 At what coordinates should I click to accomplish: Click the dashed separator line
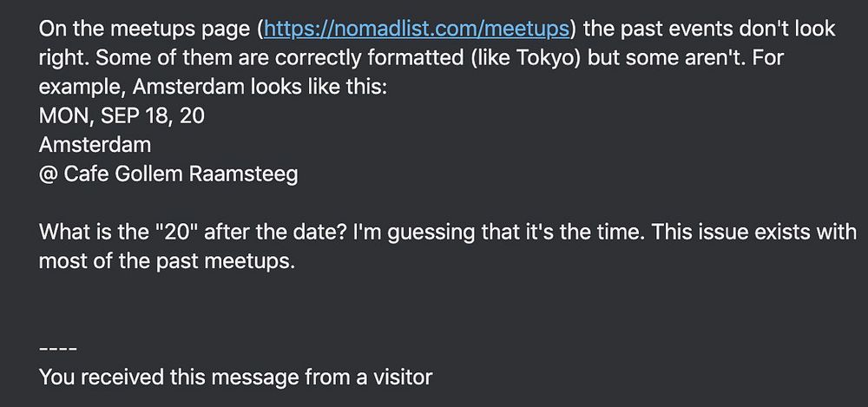pos(57,349)
